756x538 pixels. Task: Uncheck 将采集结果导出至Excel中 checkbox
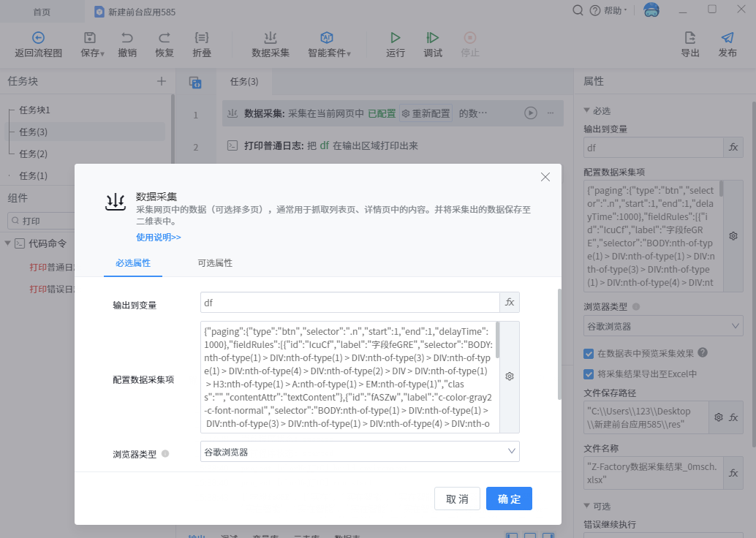[589, 374]
